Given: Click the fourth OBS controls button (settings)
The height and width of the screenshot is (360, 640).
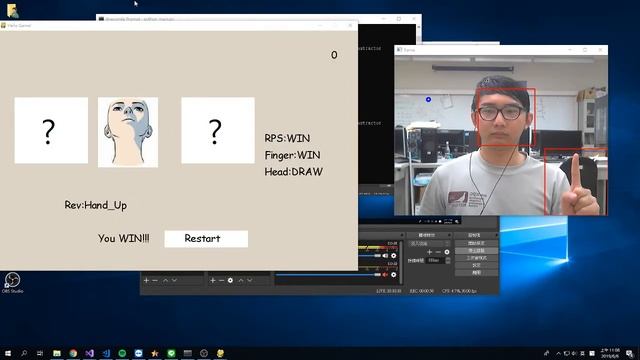Looking at the screenshot, I should [x=476, y=265].
